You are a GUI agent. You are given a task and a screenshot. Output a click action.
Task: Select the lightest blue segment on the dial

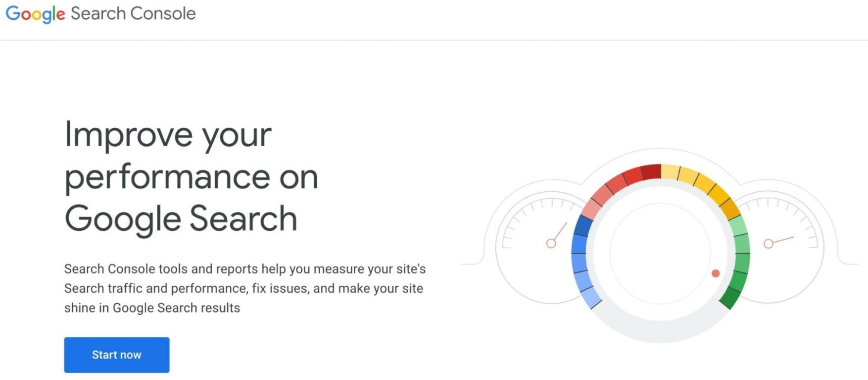[x=592, y=297]
